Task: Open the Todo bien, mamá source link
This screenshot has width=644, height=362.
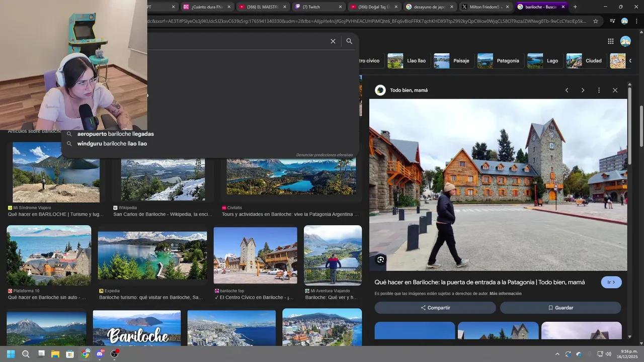Action: coord(409,90)
